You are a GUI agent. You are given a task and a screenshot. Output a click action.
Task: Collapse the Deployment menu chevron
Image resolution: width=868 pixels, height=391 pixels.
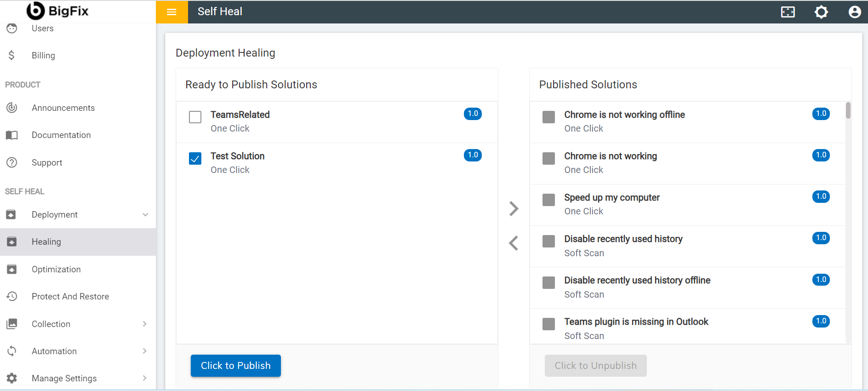[x=145, y=215]
